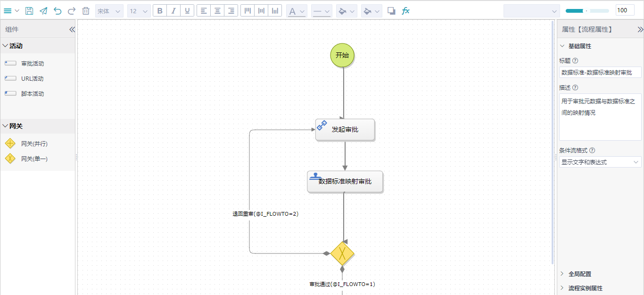Click the 标题 input field
This screenshot has height=295, width=644.
(600, 72)
